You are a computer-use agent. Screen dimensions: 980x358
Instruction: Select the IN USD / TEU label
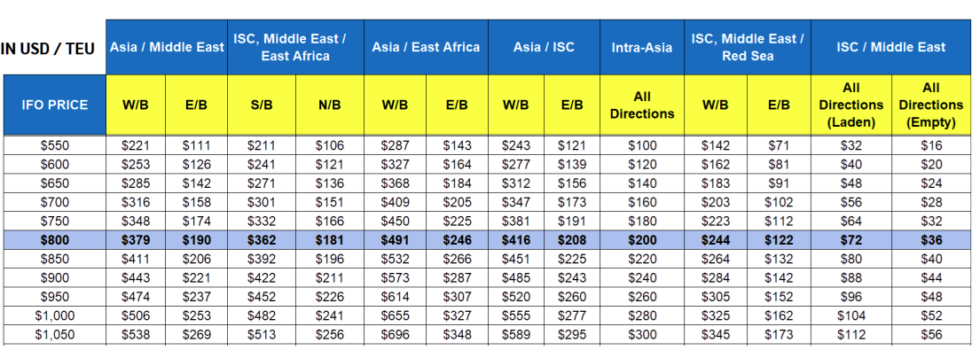[48, 49]
